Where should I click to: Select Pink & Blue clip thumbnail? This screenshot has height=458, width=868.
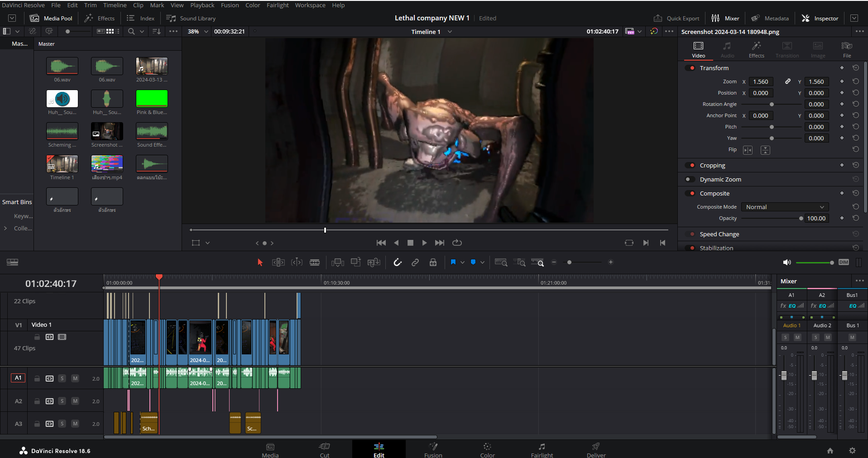point(152,98)
